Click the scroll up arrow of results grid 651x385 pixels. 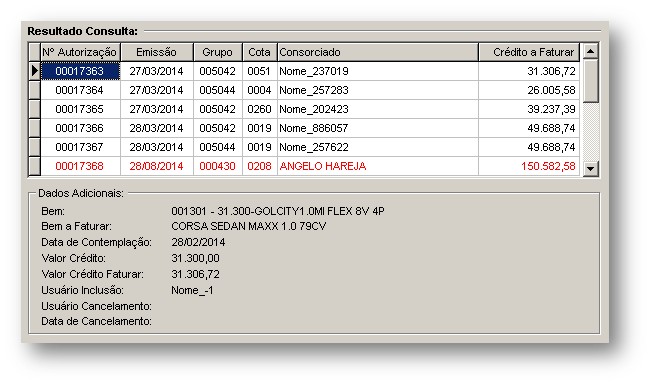tap(590, 51)
